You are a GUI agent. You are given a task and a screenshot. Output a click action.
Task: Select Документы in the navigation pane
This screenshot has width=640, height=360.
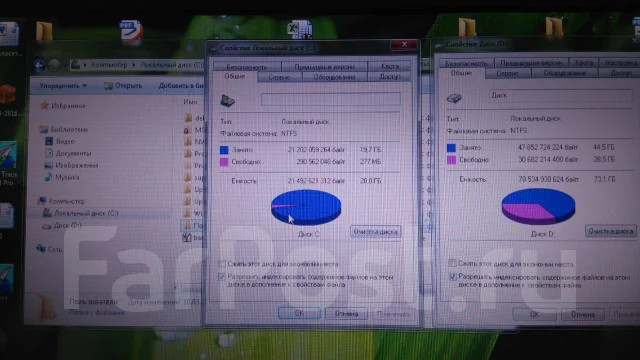coord(68,153)
